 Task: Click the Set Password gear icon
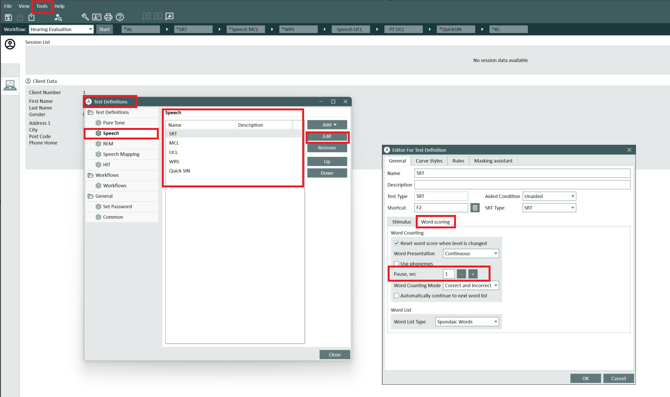pyautogui.click(x=98, y=206)
